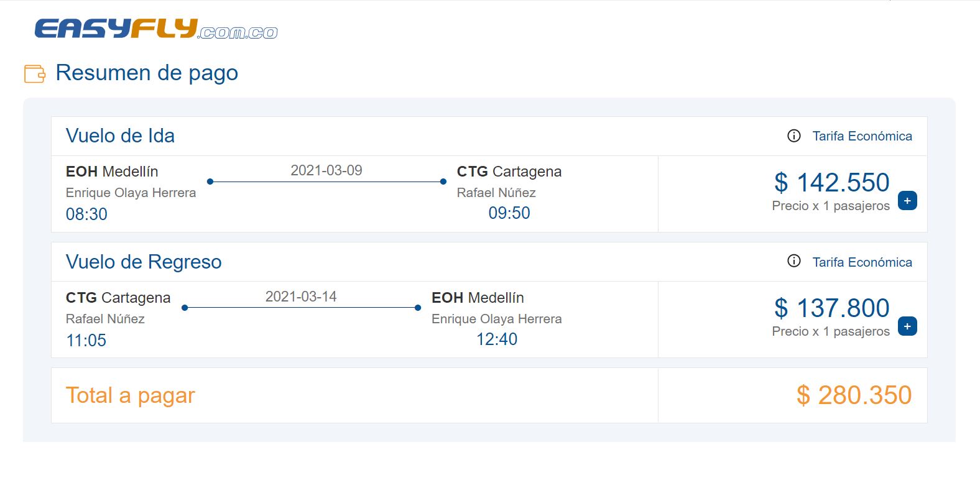Image resolution: width=980 pixels, height=488 pixels.
Task: Expand price details for the $ 142.550 flight
Action: (907, 201)
